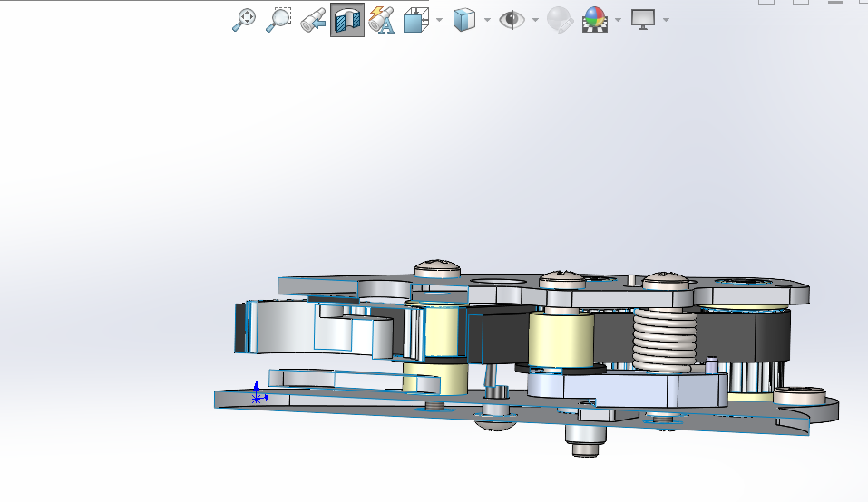Screen dimensions: 868x502
Task: Expand the View Settings dropdown arrow
Action: click(666, 19)
